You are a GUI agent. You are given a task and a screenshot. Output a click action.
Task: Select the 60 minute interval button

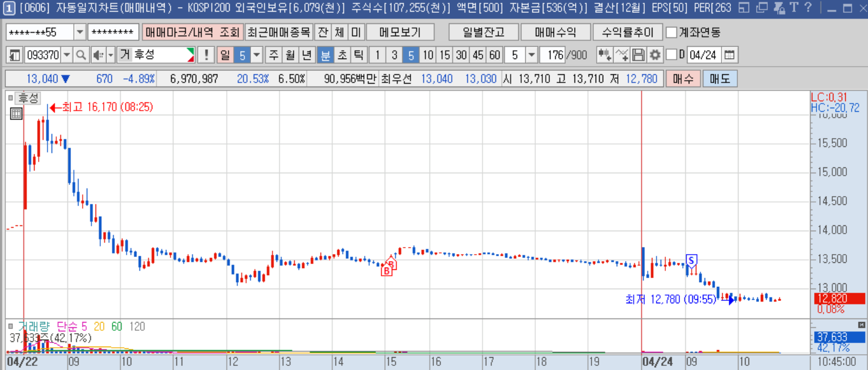click(x=495, y=55)
